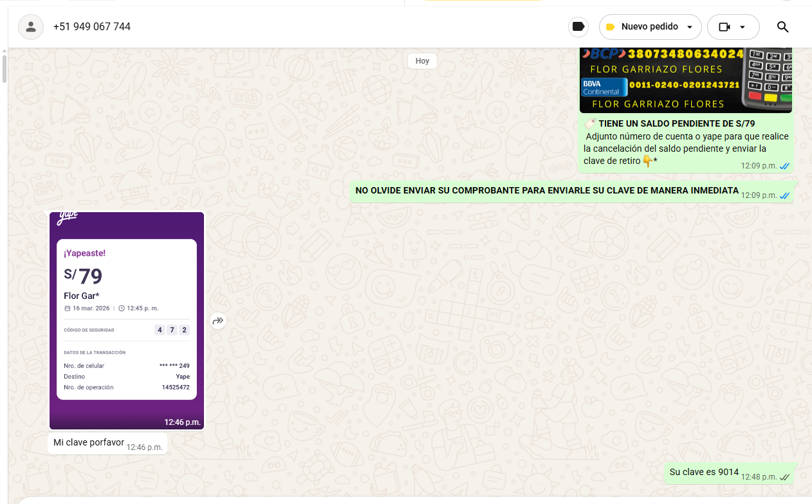The width and height of the screenshot is (812, 504).
Task: Open the BCP bank account image
Action: (x=685, y=80)
